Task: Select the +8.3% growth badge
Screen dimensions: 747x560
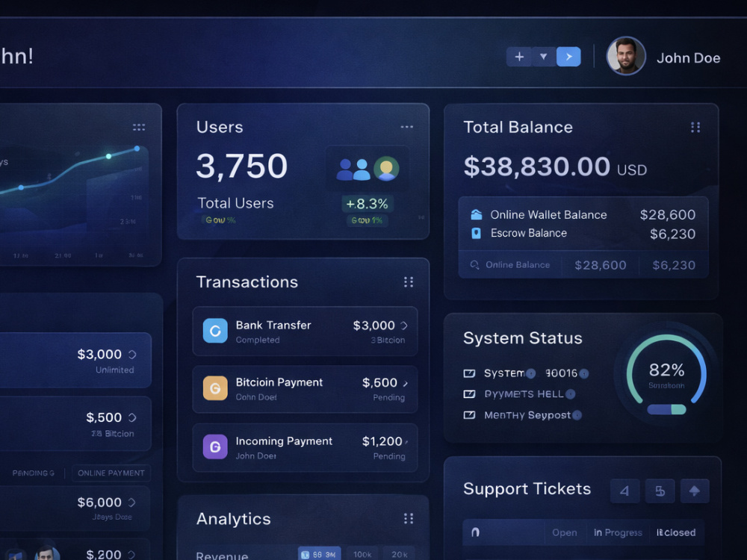Action: coord(367,204)
